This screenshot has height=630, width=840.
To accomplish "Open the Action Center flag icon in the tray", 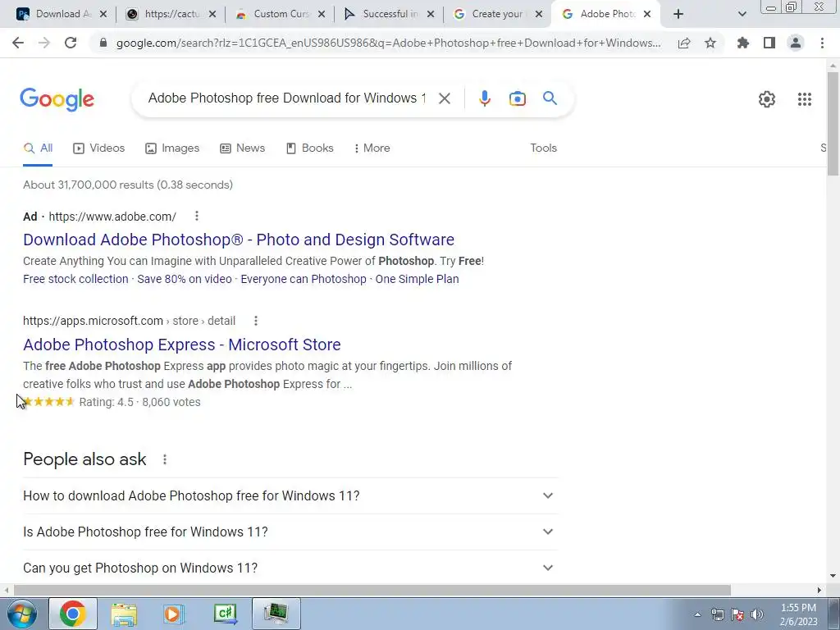I will coord(737,614).
